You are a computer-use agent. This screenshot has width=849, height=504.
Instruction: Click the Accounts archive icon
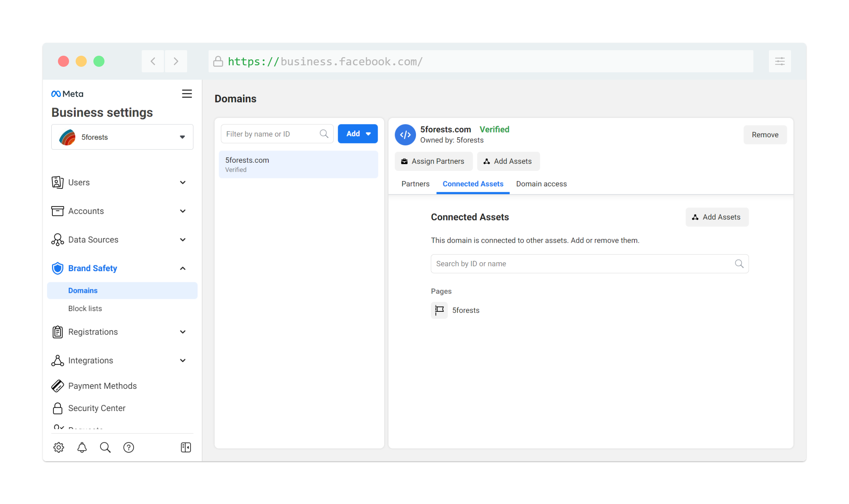tap(58, 211)
